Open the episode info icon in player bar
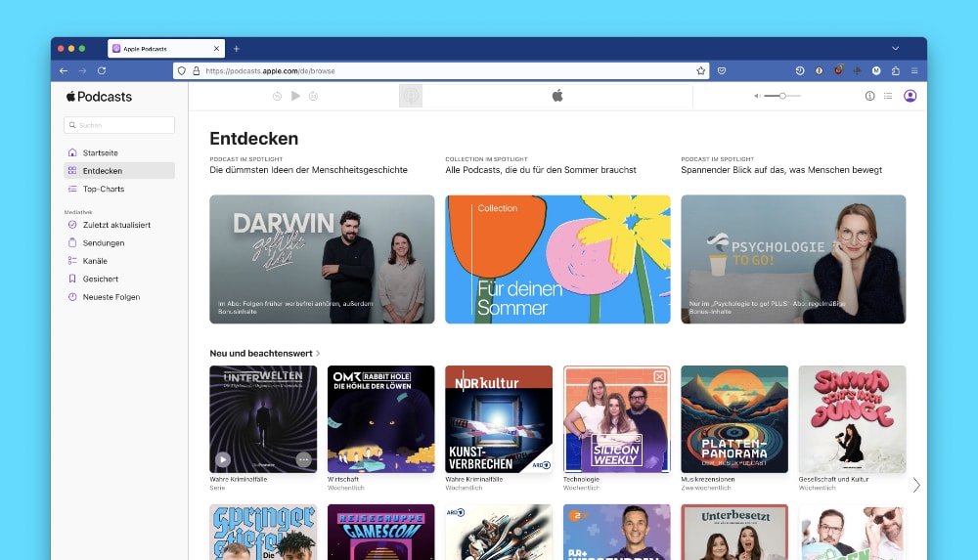Image resolution: width=978 pixels, height=560 pixels. 870,96
